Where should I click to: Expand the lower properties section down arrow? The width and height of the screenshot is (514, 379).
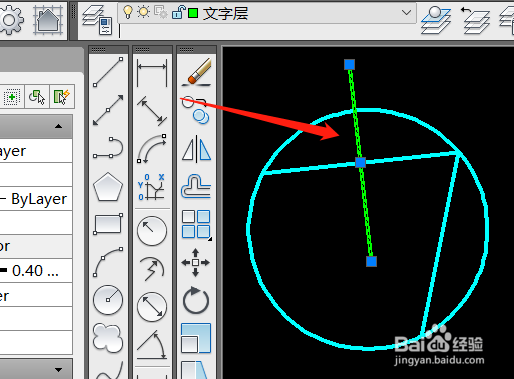point(59,370)
